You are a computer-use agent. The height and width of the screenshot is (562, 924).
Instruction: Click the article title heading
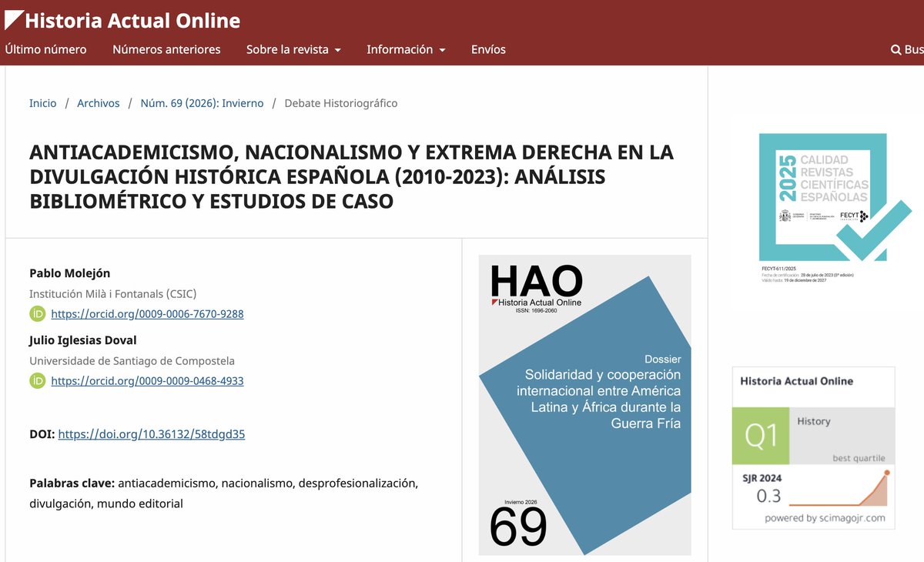point(351,177)
